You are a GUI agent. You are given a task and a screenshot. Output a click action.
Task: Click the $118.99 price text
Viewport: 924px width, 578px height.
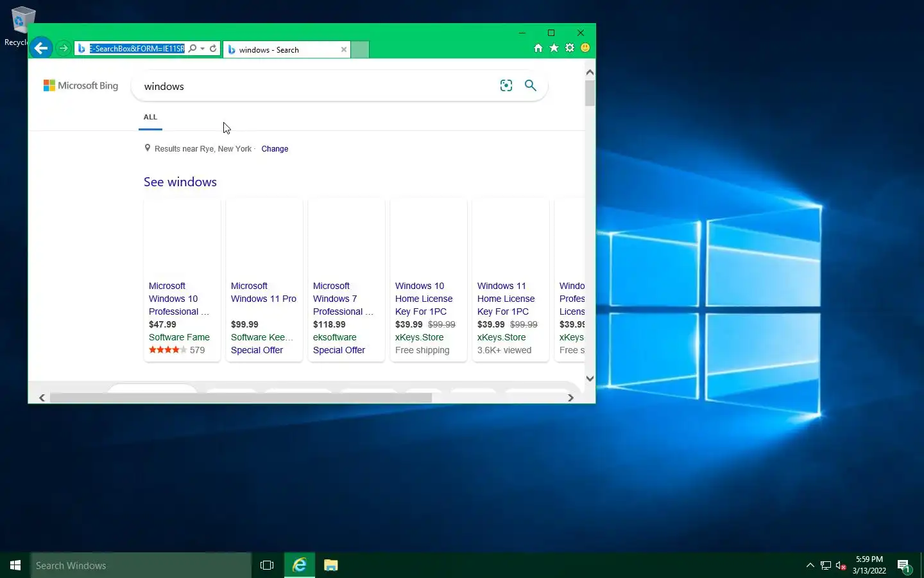click(x=329, y=324)
